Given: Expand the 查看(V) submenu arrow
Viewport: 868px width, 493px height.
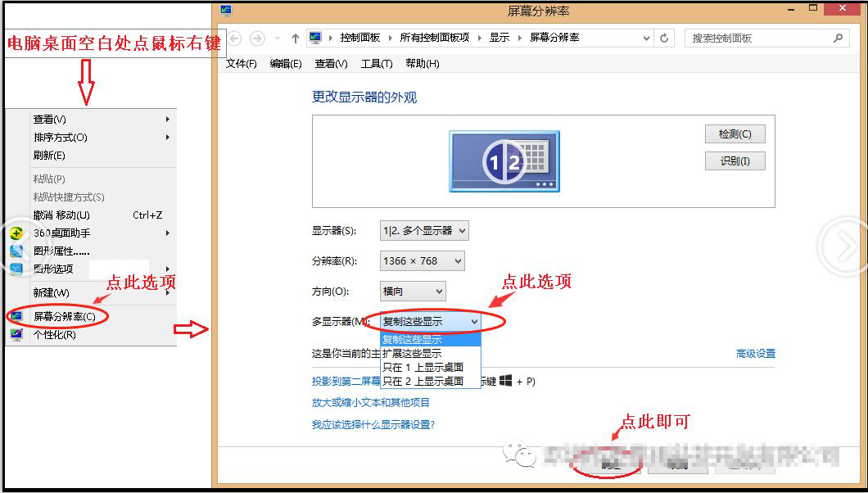Looking at the screenshot, I should [167, 119].
